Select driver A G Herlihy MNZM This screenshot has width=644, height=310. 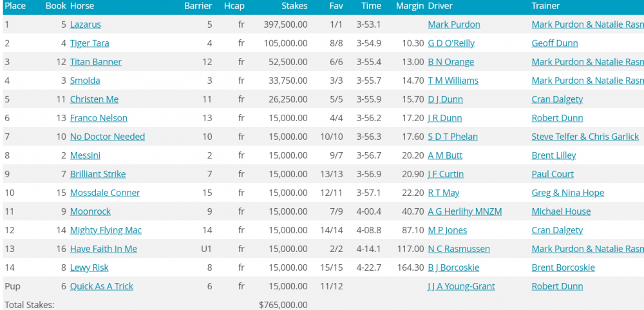pos(464,211)
